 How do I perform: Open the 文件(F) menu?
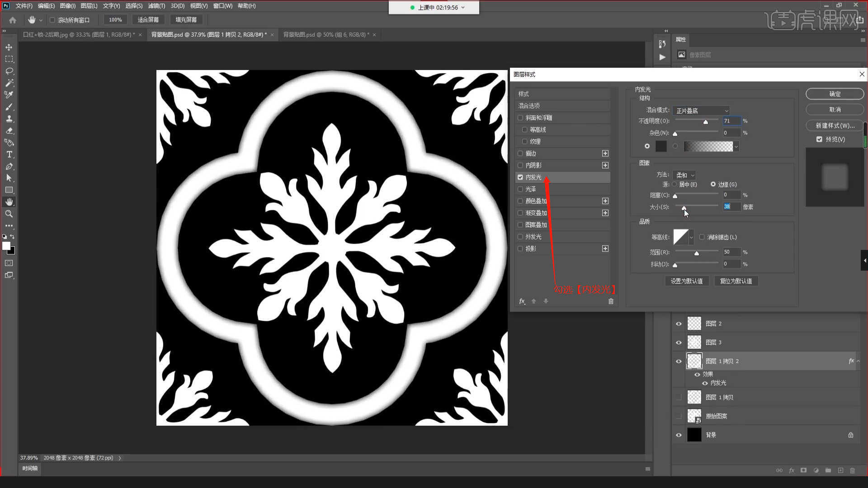click(x=24, y=6)
